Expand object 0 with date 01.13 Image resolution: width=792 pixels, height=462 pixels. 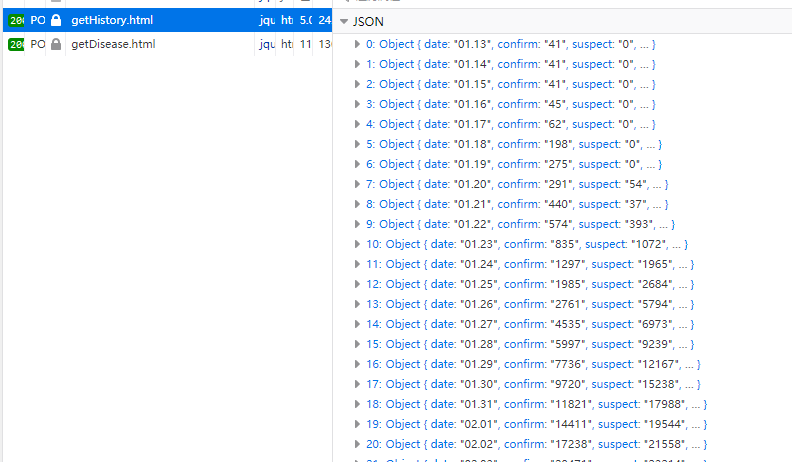coord(357,44)
